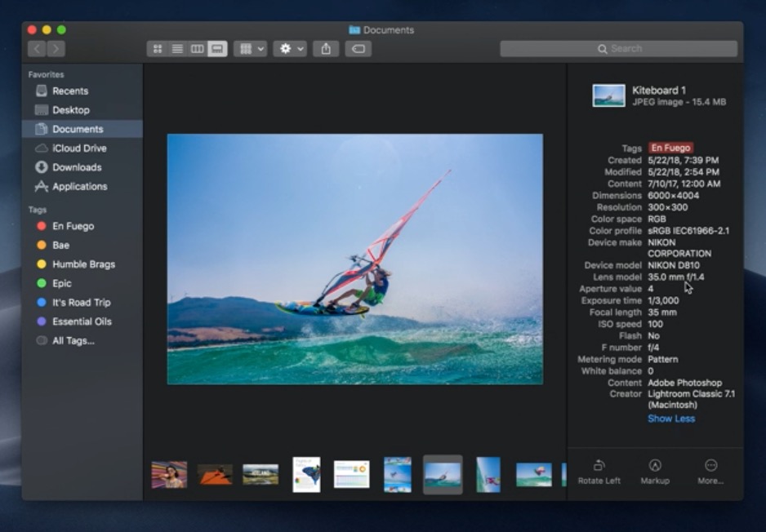Switch to column view

click(x=197, y=49)
